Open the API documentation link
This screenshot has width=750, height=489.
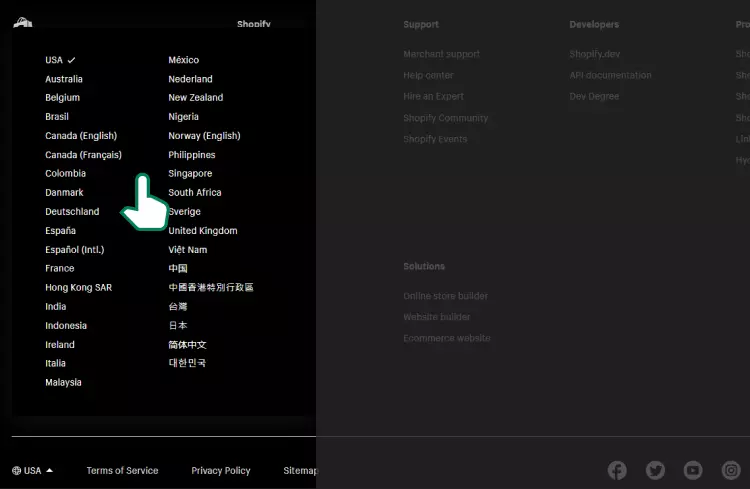pyautogui.click(x=610, y=75)
